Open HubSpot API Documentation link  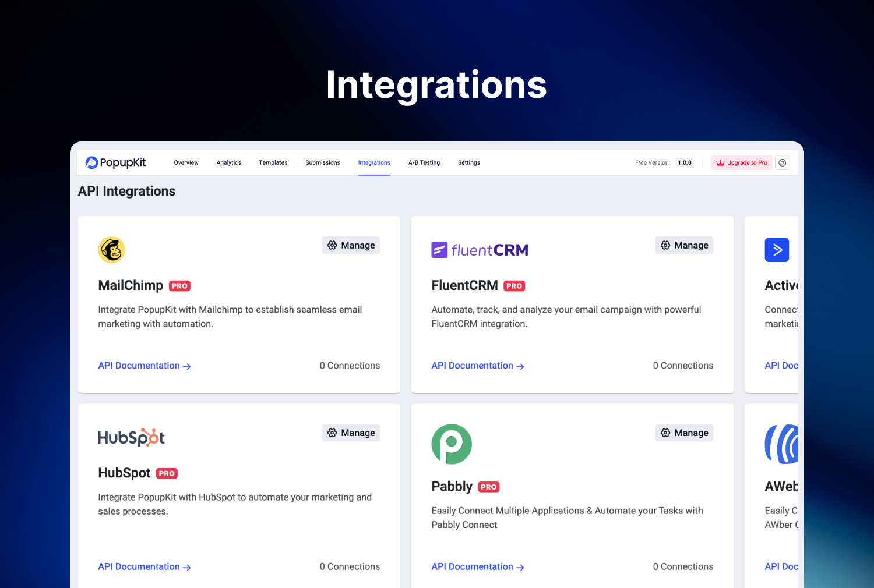(x=145, y=566)
